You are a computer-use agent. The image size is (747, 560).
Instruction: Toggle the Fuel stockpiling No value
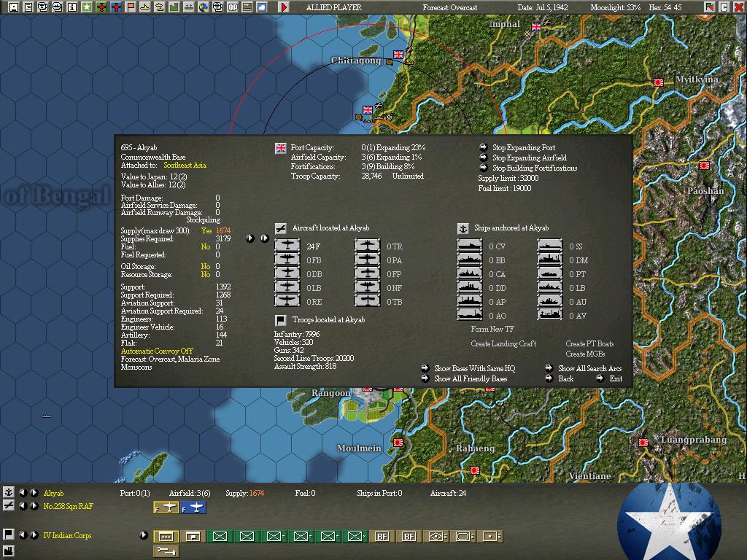pyautogui.click(x=205, y=246)
